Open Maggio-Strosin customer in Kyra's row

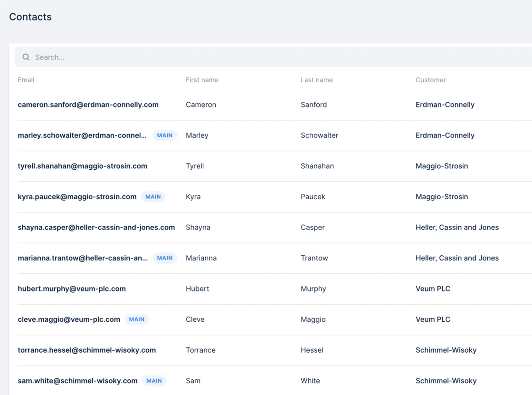(442, 197)
